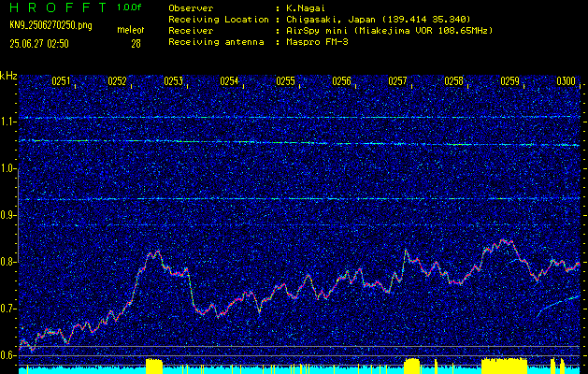
Task: Click the 0253 time marker
Action: click(173, 81)
